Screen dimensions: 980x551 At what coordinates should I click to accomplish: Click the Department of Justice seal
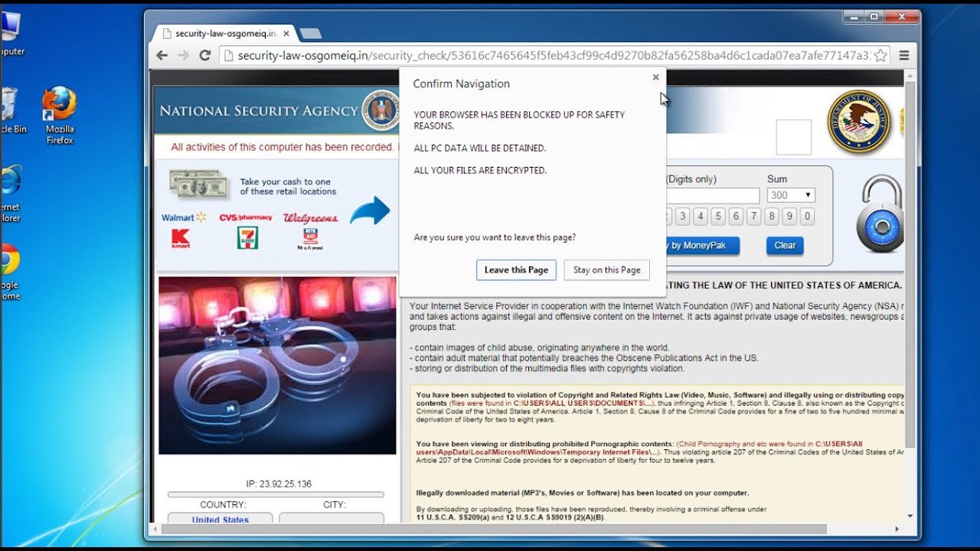point(857,122)
